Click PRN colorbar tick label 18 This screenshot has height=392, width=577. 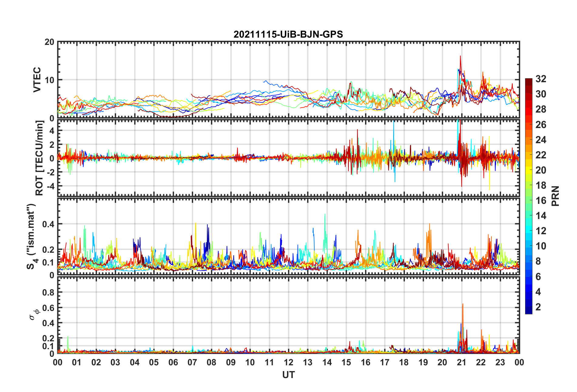(x=541, y=185)
